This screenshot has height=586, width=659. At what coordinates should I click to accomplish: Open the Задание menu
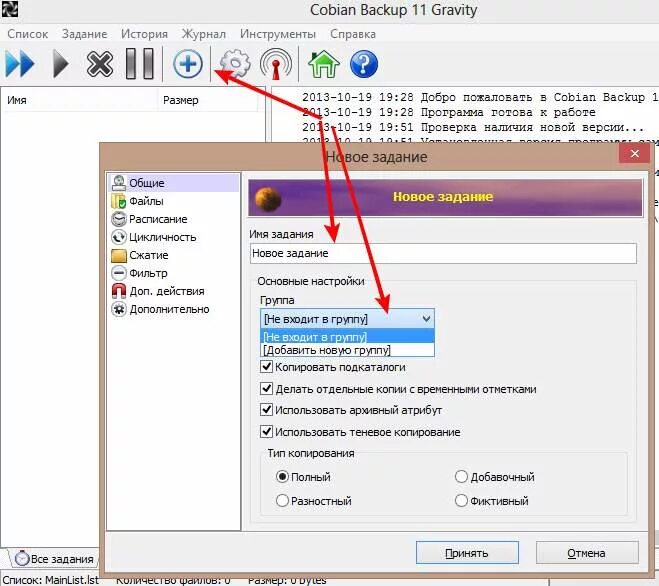[x=84, y=34]
